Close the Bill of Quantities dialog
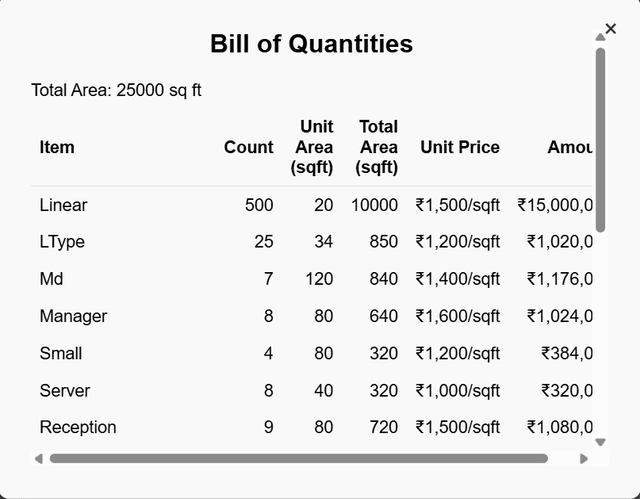The width and height of the screenshot is (640, 499). click(611, 29)
